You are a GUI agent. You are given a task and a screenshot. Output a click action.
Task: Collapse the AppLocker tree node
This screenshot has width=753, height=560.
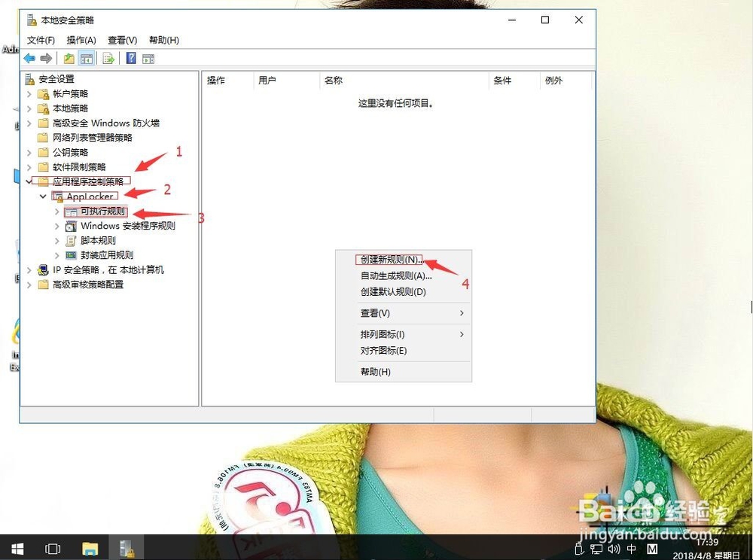43,196
